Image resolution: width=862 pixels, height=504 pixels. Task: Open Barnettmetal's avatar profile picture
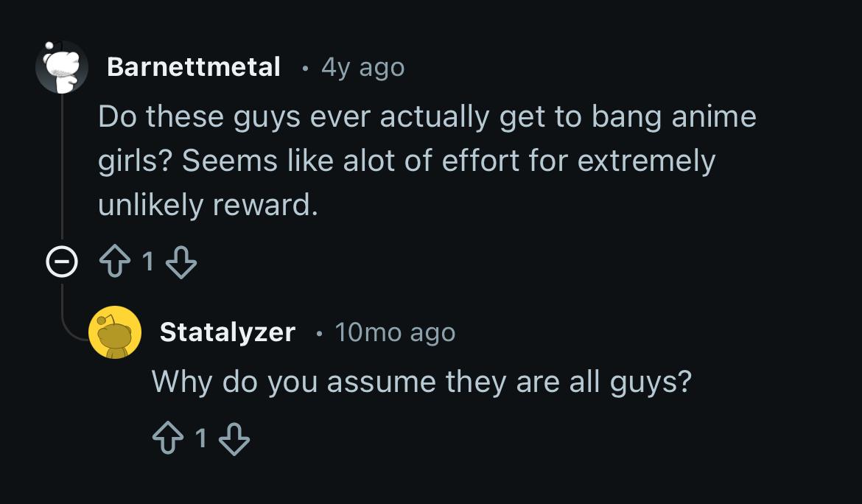coord(62,67)
